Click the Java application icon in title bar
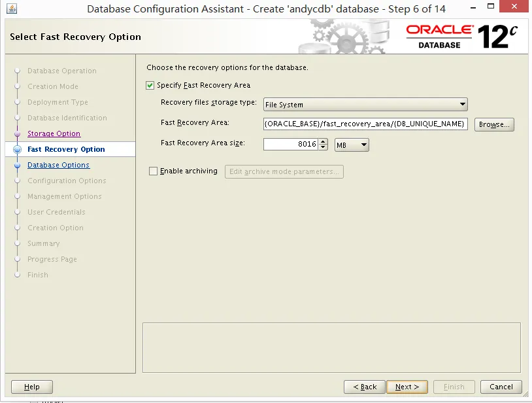Viewport: 532px width, 403px height. pyautogui.click(x=12, y=9)
